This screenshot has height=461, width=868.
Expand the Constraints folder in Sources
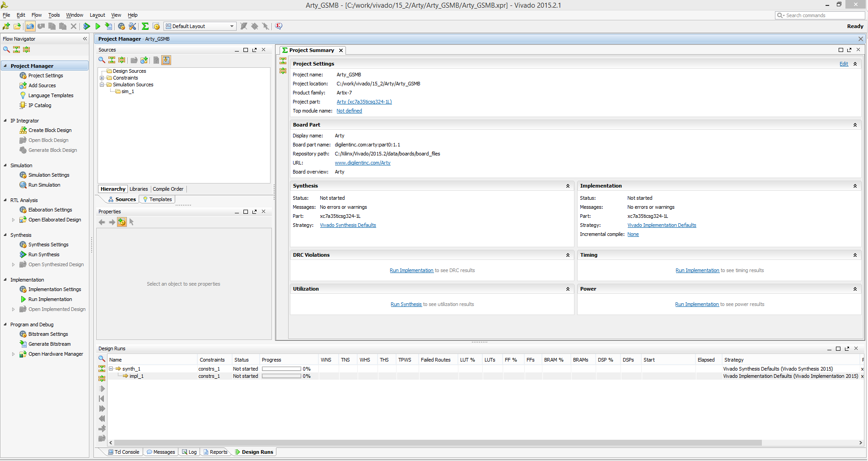102,78
